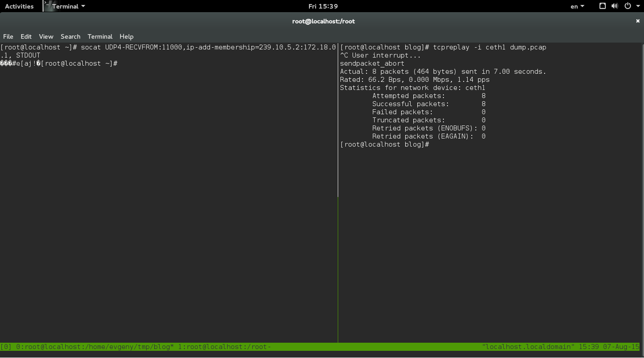This screenshot has height=358, width=644.
Task: Open the Edit menu
Action: click(26, 36)
